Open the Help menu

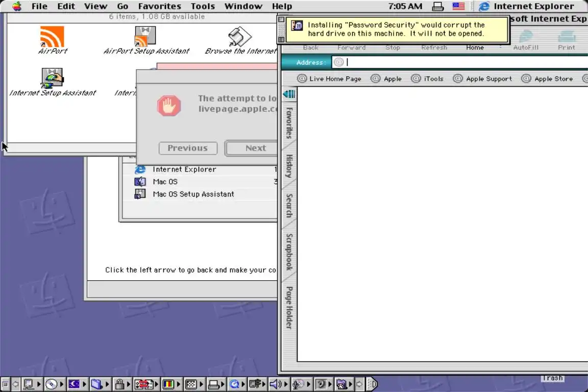point(282,6)
